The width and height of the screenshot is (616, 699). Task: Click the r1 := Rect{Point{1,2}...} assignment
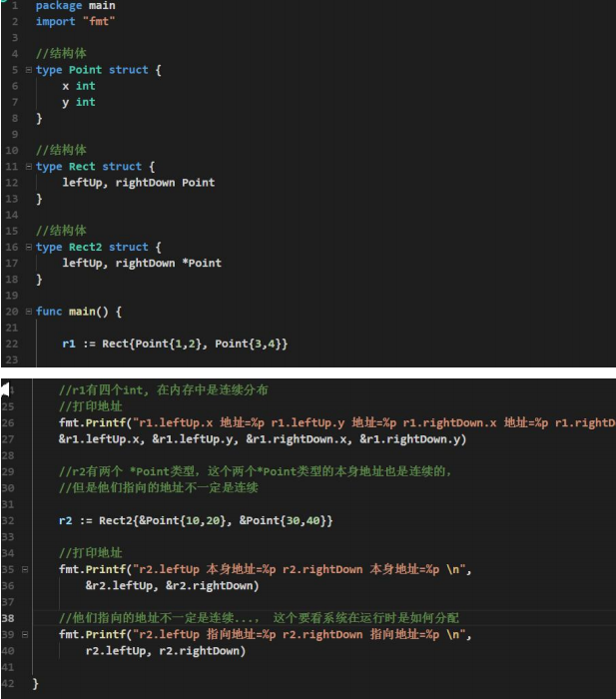pyautogui.click(x=175, y=344)
